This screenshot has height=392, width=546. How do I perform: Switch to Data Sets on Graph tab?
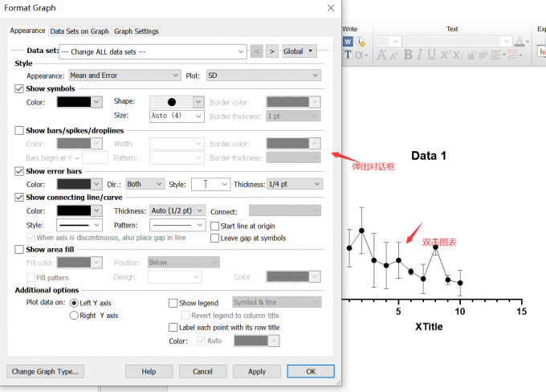click(x=79, y=31)
